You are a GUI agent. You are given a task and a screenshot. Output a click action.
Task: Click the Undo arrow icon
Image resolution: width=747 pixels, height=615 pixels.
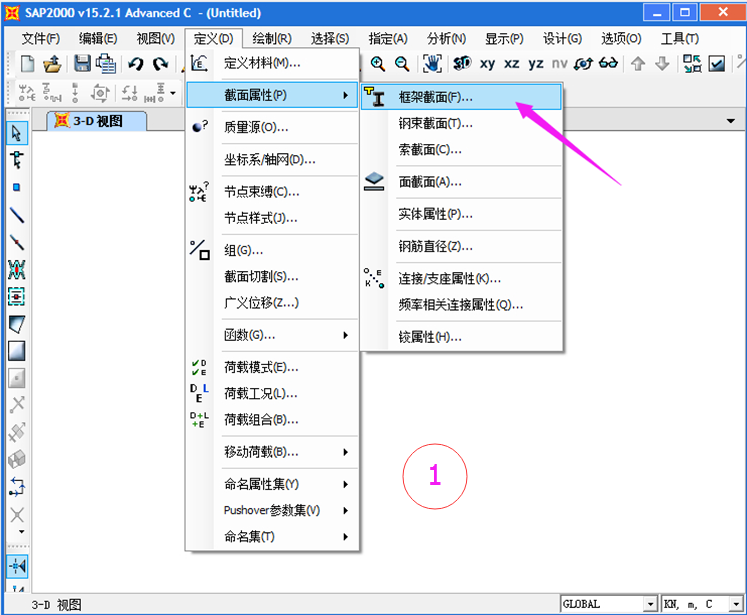(136, 63)
